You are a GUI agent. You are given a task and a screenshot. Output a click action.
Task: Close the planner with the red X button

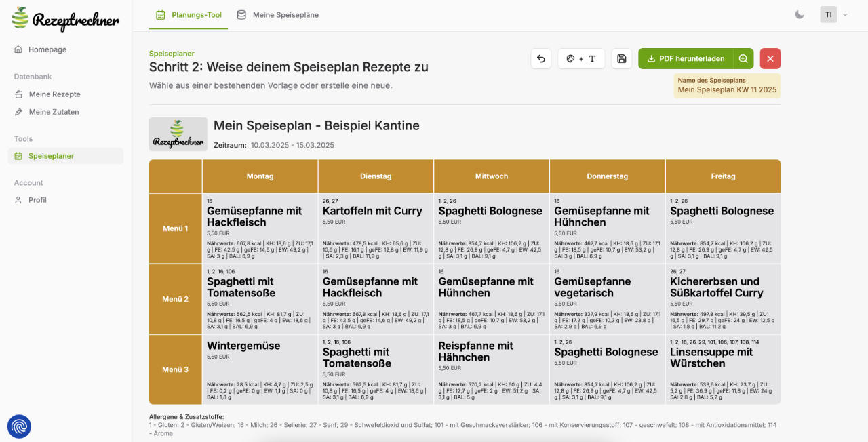770,59
